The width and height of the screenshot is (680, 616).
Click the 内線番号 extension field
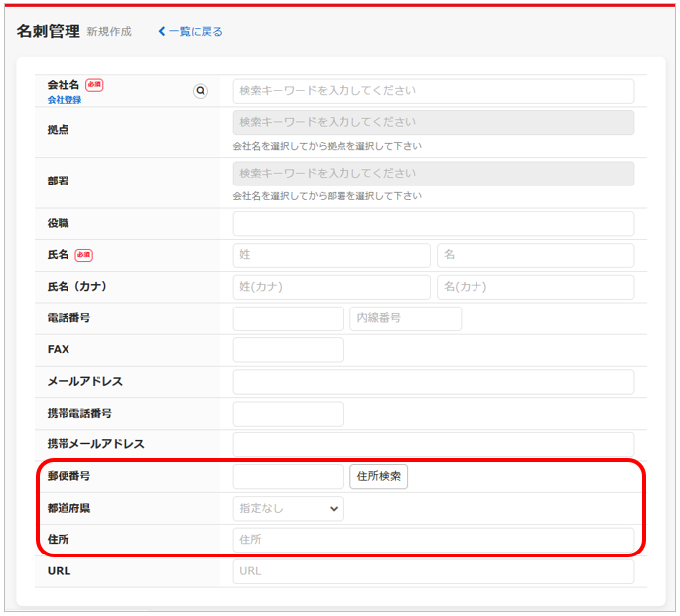click(x=405, y=318)
